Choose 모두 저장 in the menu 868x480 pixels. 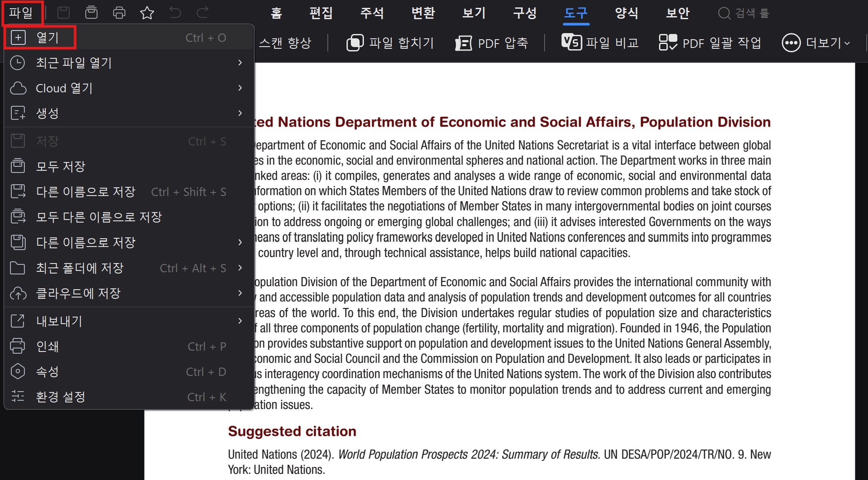(129, 166)
